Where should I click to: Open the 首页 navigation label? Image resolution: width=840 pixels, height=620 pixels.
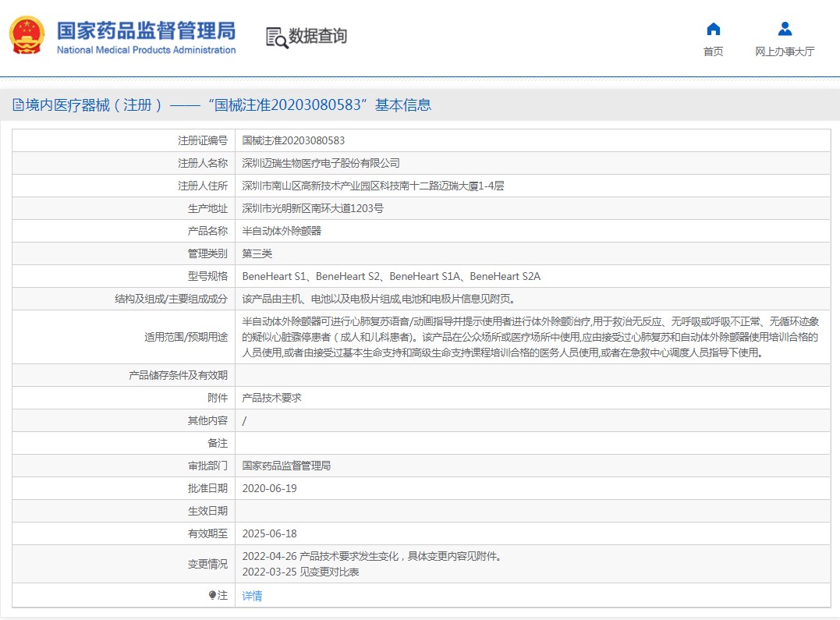(x=713, y=51)
